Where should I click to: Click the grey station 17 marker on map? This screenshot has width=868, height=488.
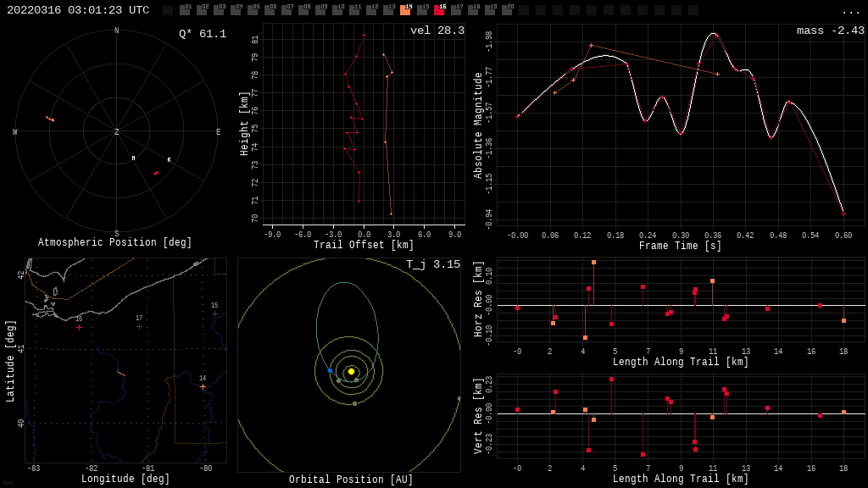[x=139, y=327]
